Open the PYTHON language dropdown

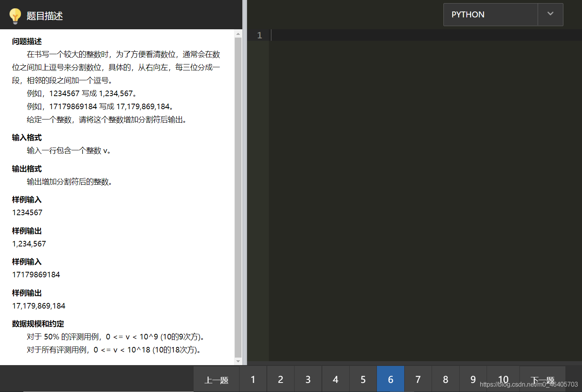click(x=503, y=15)
